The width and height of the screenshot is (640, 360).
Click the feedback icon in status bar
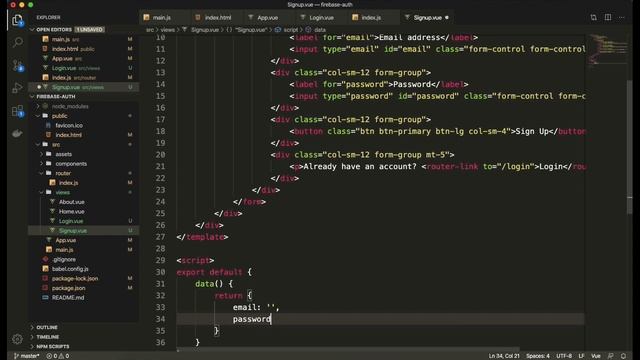point(611,356)
